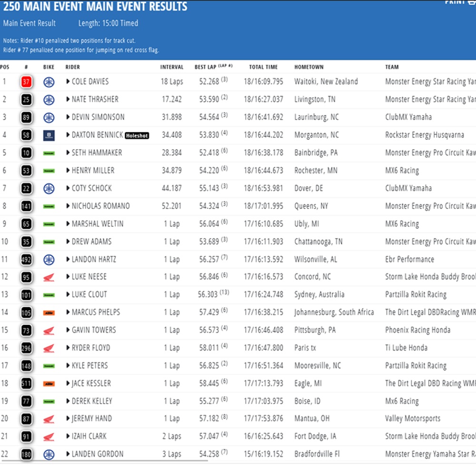
Task: Click the red number 37 plate badge
Action: [26, 82]
